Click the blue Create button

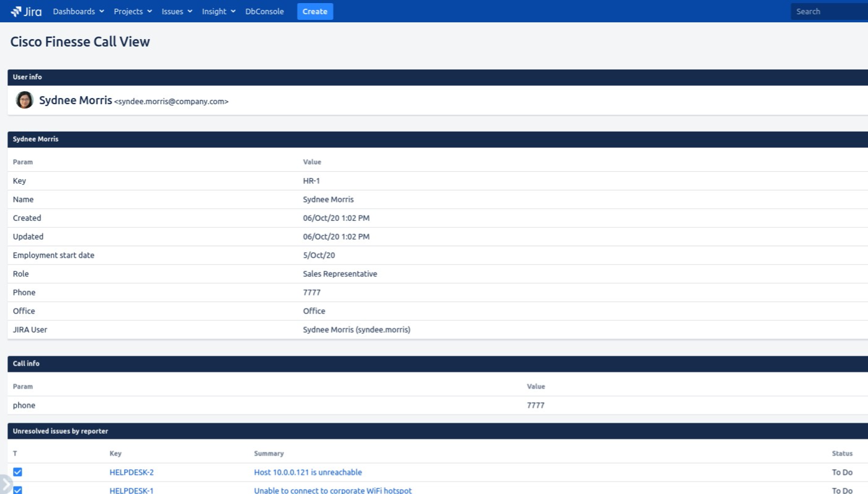[315, 11]
